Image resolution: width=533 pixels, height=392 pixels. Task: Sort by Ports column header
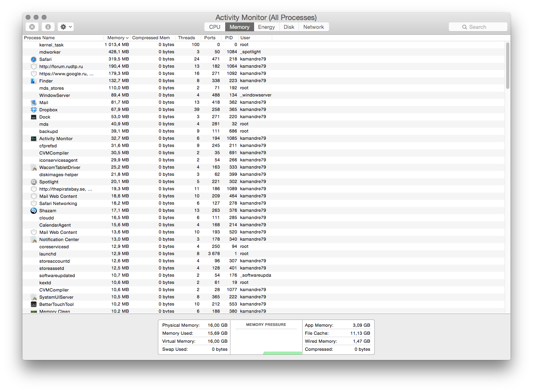click(211, 38)
